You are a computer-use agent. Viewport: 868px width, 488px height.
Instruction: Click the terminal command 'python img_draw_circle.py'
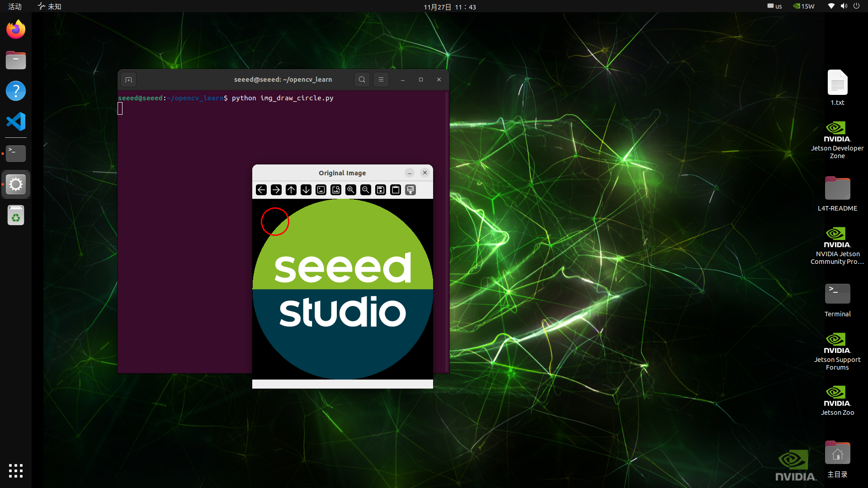(x=283, y=98)
